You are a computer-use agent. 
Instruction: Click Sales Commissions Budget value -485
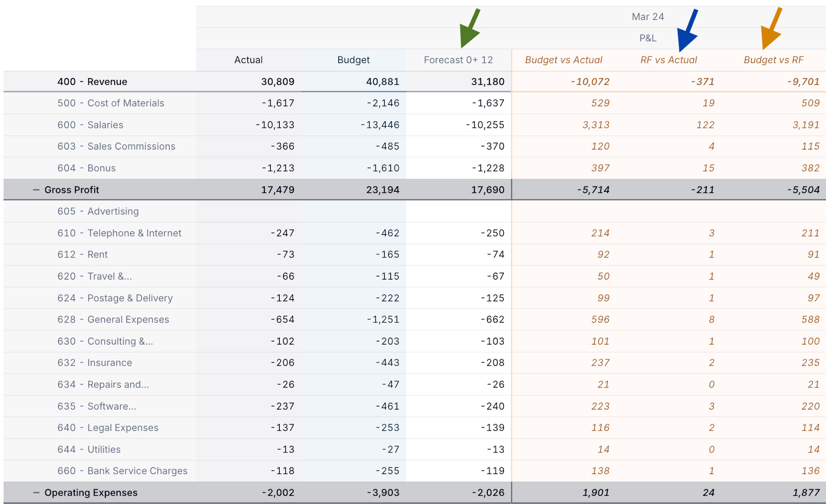(387, 147)
